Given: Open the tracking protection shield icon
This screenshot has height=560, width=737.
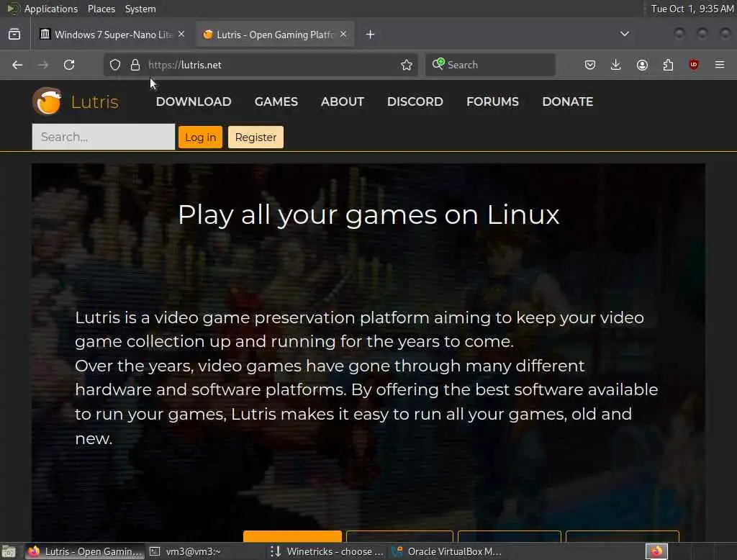Looking at the screenshot, I should tap(115, 65).
